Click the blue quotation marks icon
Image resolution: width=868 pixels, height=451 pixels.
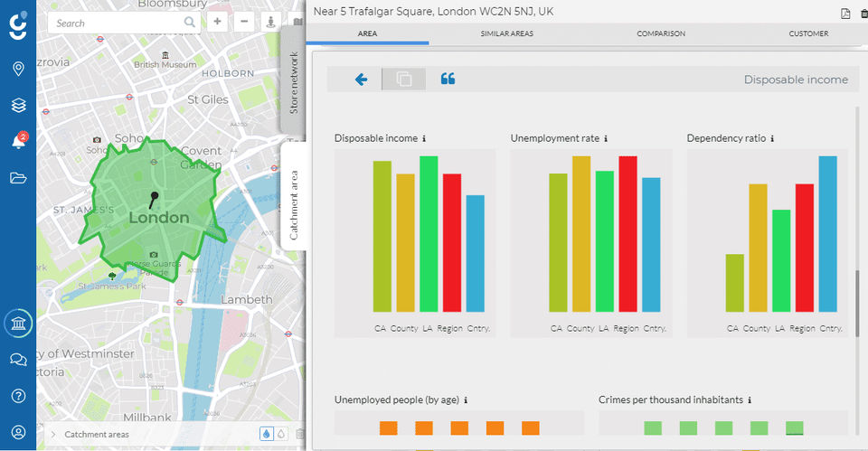click(448, 79)
